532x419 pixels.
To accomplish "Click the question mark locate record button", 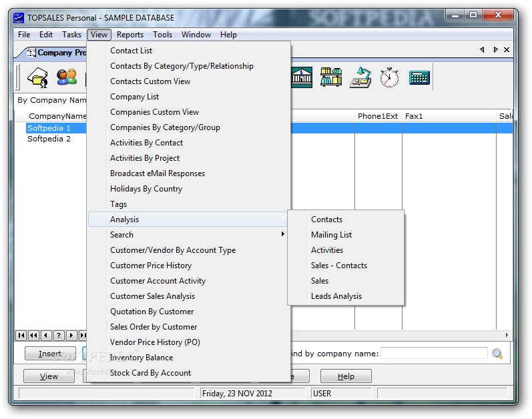I will coord(58,336).
